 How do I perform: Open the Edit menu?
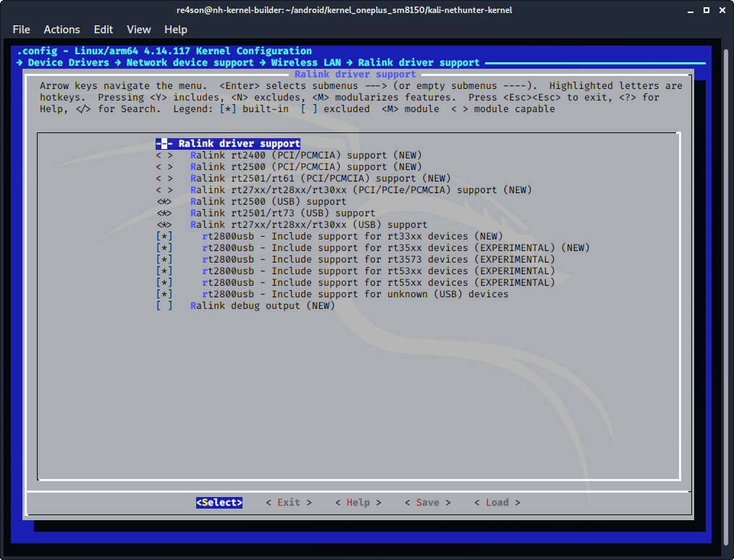104,30
